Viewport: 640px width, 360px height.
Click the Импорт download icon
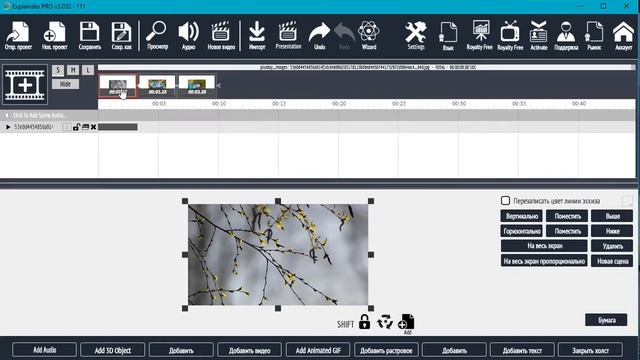[257, 36]
